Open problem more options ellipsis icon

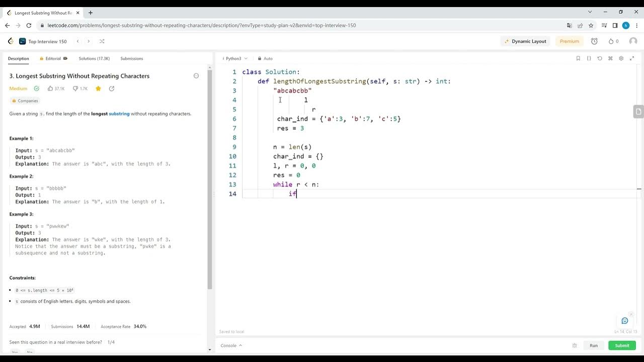tap(196, 76)
